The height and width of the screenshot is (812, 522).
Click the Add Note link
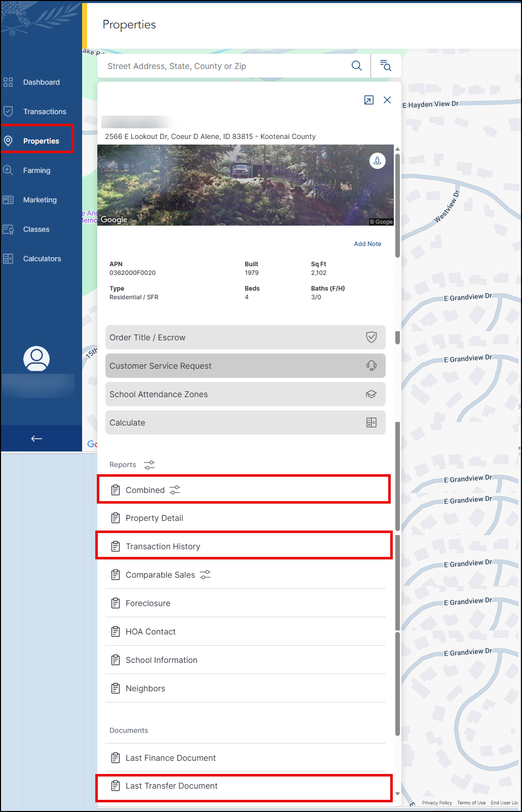[367, 244]
